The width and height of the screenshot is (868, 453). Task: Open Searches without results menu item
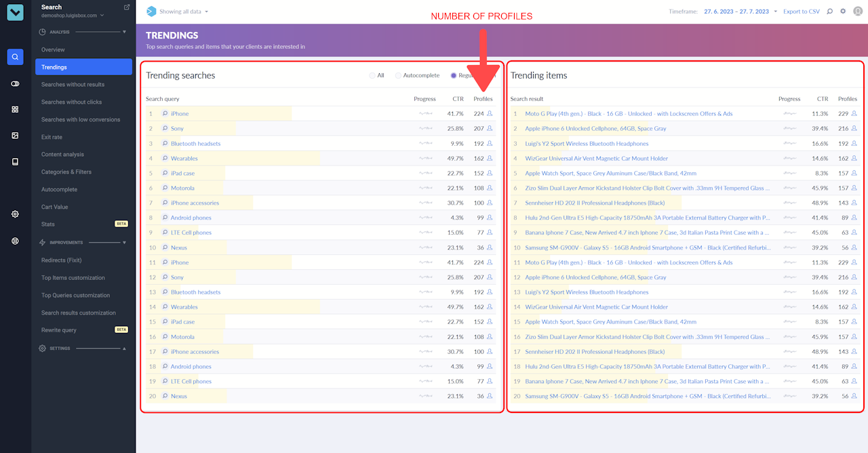73,85
